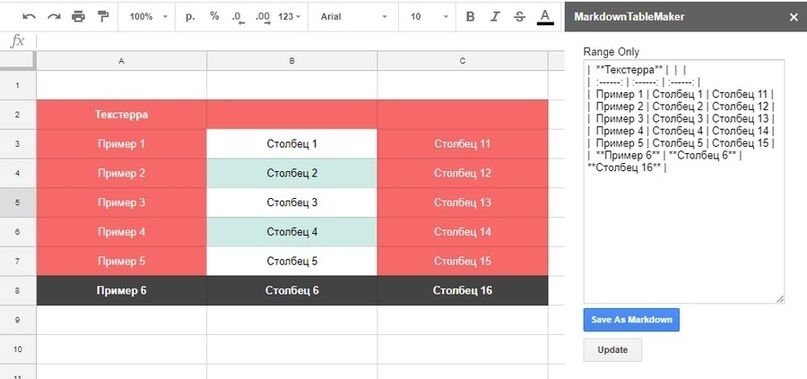Click the redo arrow icon
This screenshot has width=807, height=379.
click(54, 17)
